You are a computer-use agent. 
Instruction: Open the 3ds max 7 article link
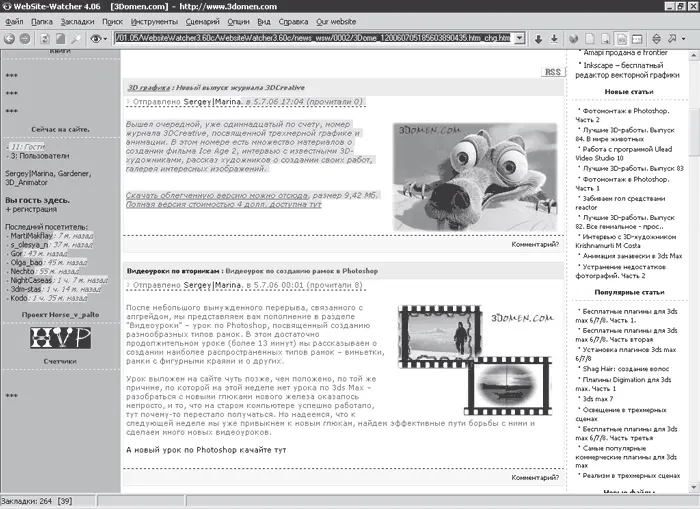[x=598, y=399]
